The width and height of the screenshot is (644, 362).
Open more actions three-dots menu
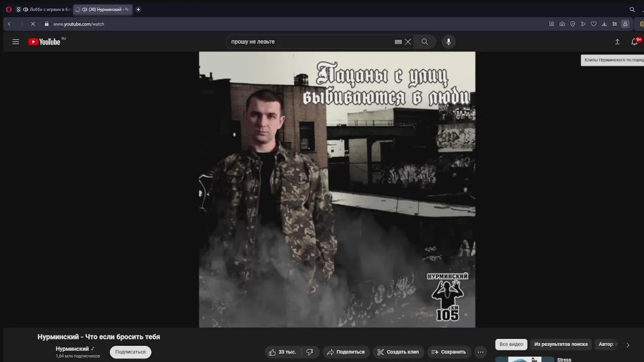481,352
